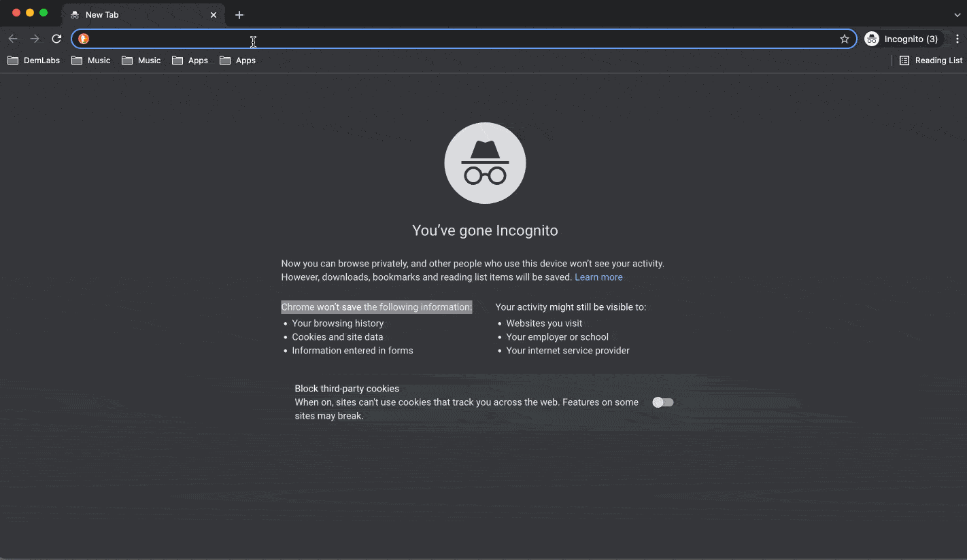This screenshot has width=967, height=560.
Task: Click into the address bar
Action: [464, 39]
